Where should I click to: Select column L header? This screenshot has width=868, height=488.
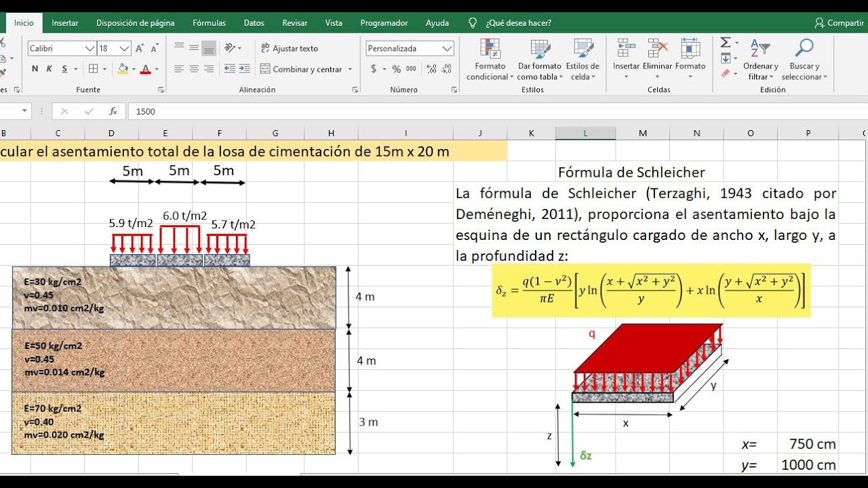(585, 133)
